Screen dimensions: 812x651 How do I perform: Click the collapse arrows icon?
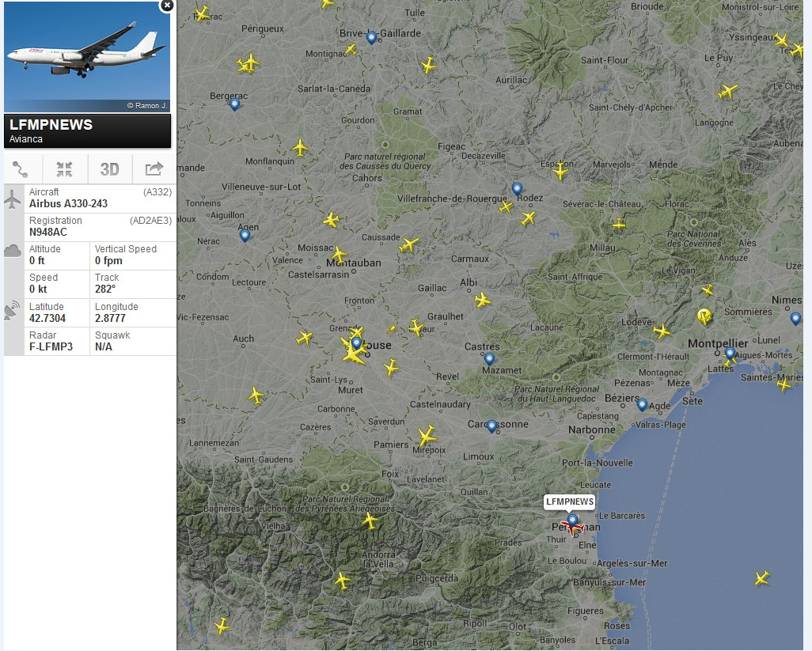pos(65,168)
